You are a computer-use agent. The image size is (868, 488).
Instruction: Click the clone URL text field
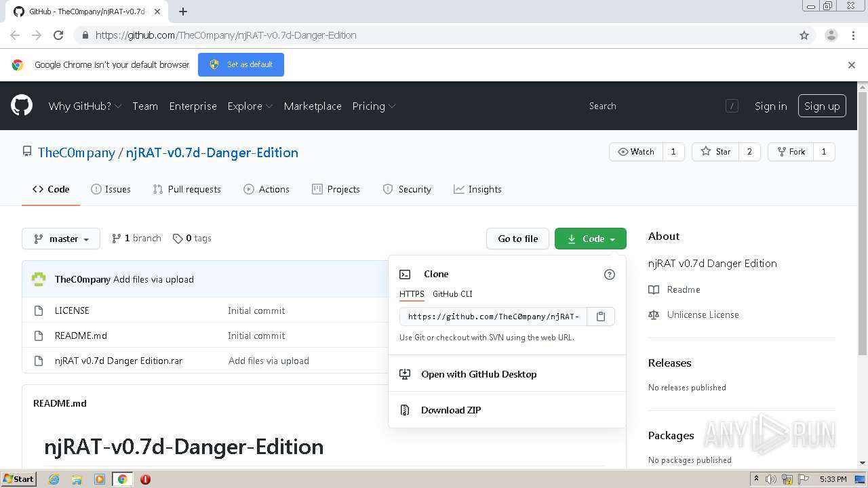click(494, 317)
